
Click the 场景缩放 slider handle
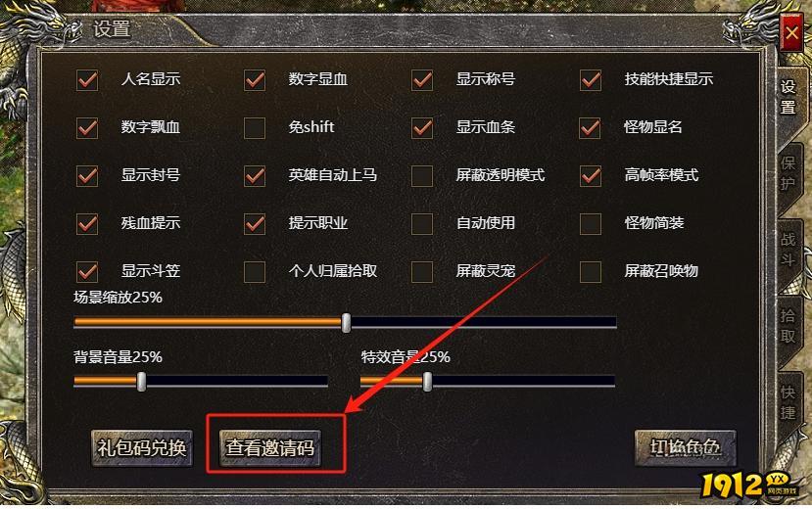click(347, 323)
